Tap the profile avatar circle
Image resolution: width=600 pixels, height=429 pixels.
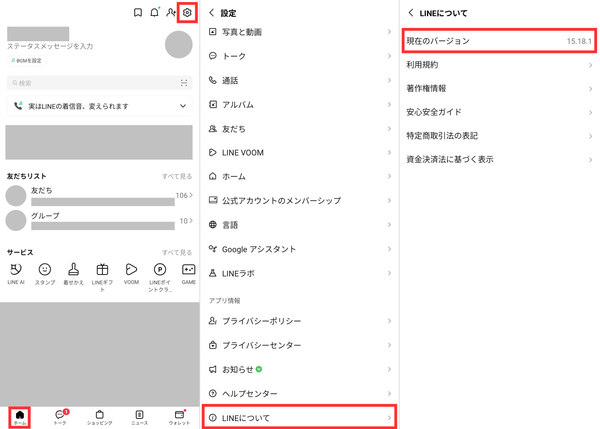[x=178, y=44]
